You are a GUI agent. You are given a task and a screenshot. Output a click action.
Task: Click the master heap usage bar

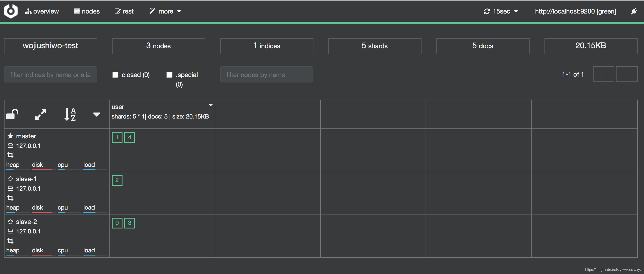(18, 169)
